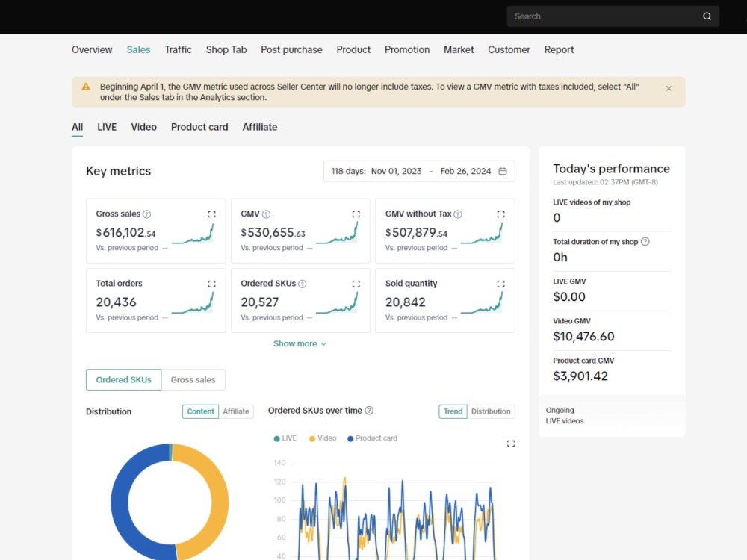
Task: Select the Ordered SKUs metric button
Action: (123, 379)
